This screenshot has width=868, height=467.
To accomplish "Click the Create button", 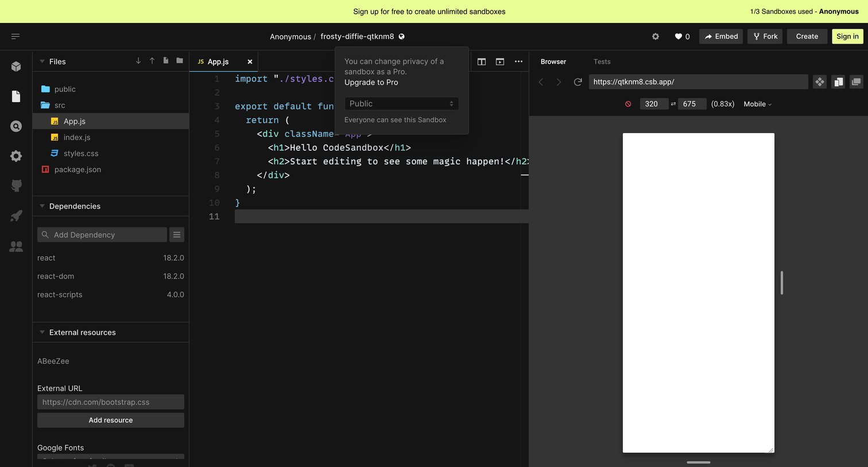I will click(807, 36).
